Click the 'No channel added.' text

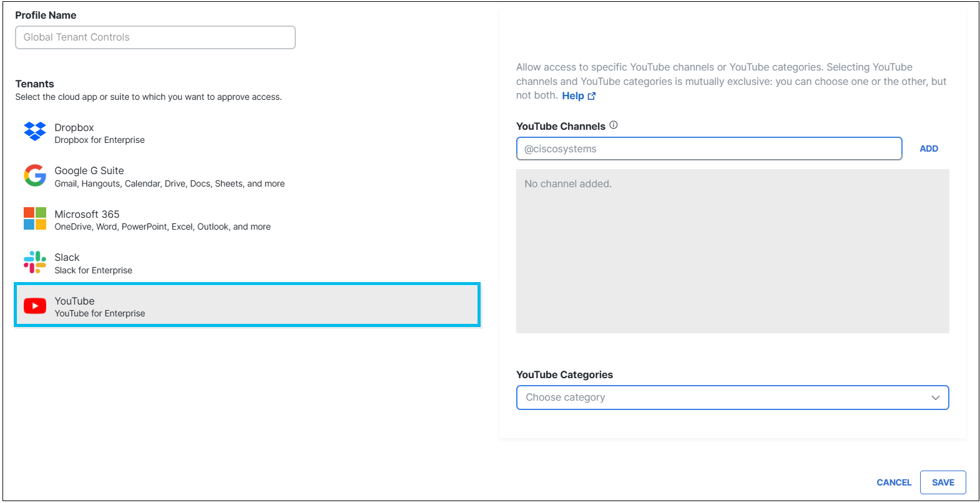pyautogui.click(x=568, y=183)
